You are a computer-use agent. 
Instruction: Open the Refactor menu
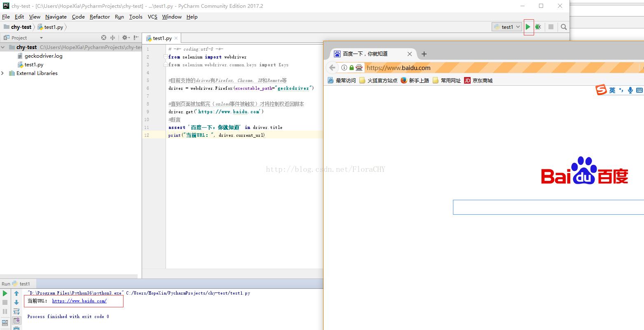click(x=100, y=17)
